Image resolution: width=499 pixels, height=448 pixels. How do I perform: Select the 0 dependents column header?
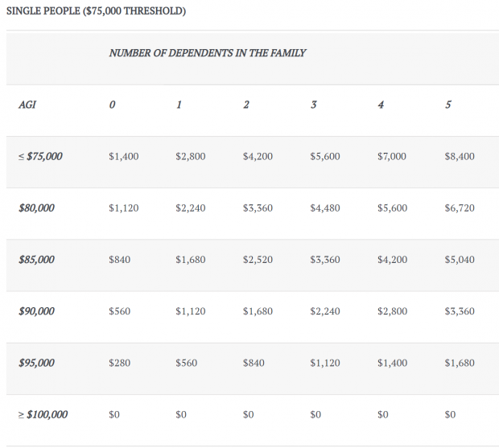pos(112,105)
